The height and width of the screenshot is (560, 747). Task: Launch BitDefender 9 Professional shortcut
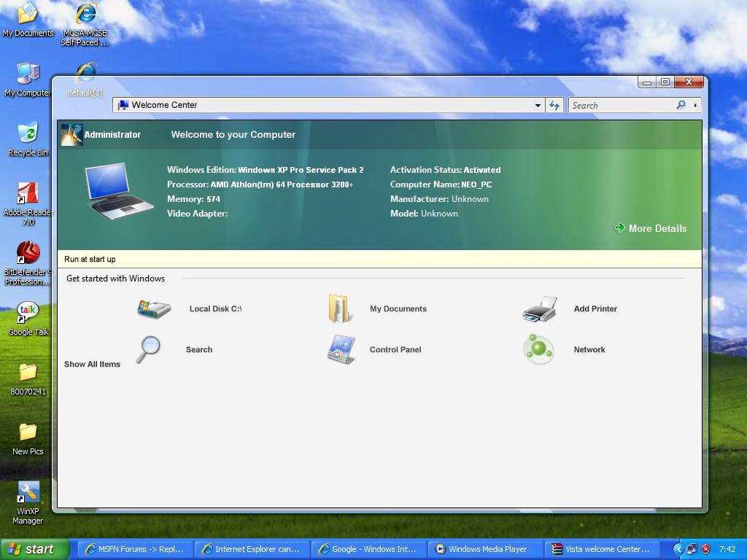28,263
